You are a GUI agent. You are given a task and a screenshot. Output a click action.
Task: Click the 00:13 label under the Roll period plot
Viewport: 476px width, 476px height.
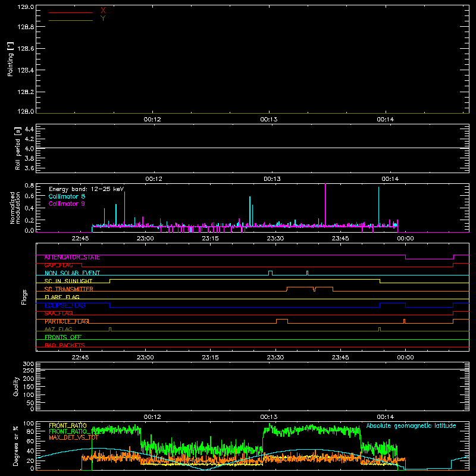272,179
